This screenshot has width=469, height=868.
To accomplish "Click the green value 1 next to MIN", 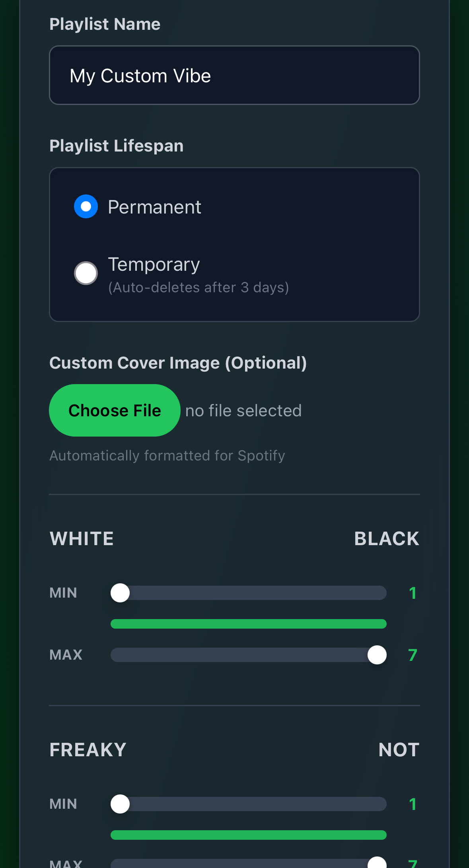I will click(413, 593).
